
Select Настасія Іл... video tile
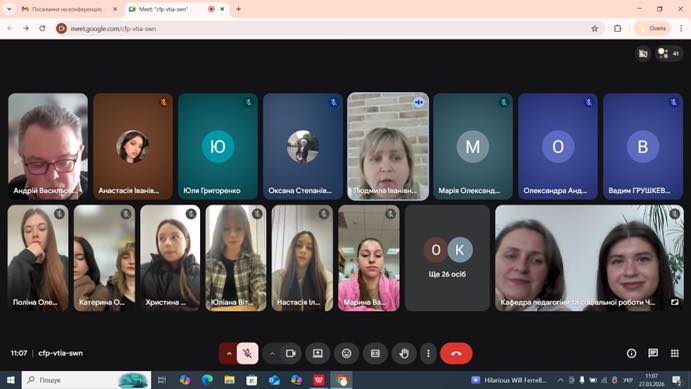tap(302, 258)
